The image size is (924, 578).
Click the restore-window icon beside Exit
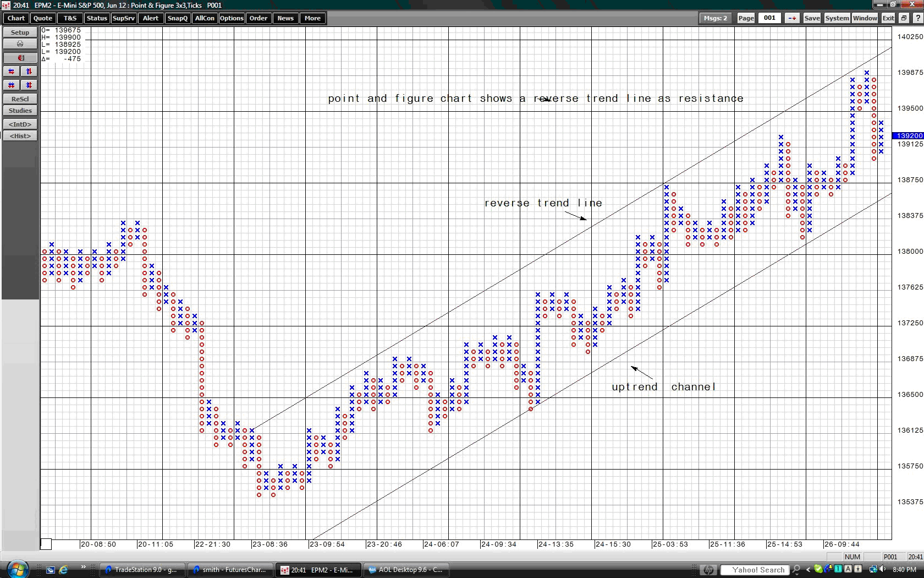pyautogui.click(x=904, y=18)
